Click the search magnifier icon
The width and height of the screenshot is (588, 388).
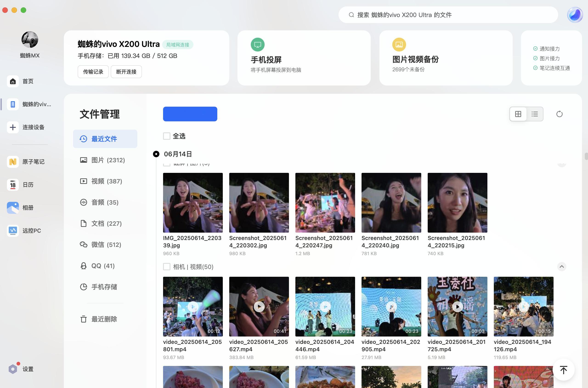click(x=351, y=15)
